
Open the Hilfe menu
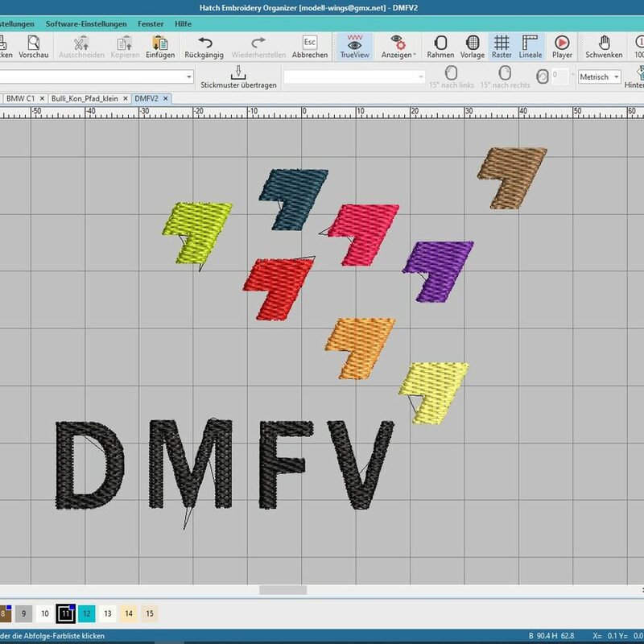click(183, 24)
